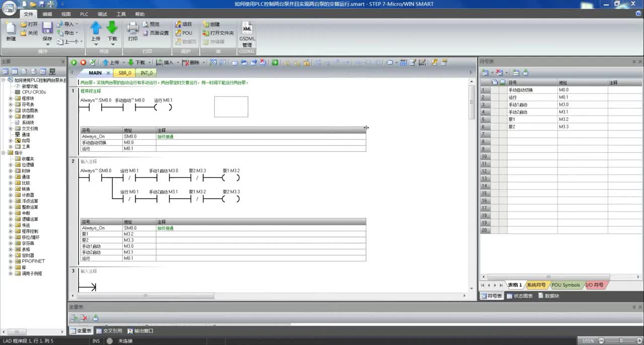This screenshot has height=345, width=644.
Task: Expand 状态图表 tree node
Action: point(11,111)
